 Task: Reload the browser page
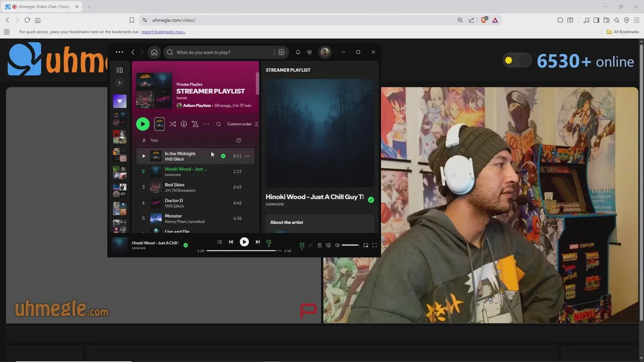pyautogui.click(x=27, y=20)
